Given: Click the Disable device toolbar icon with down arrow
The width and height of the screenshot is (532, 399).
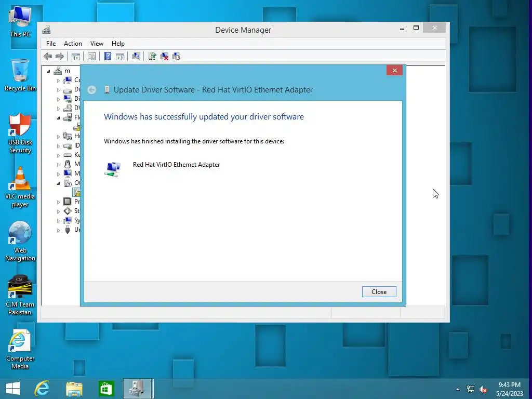Looking at the screenshot, I should [176, 56].
